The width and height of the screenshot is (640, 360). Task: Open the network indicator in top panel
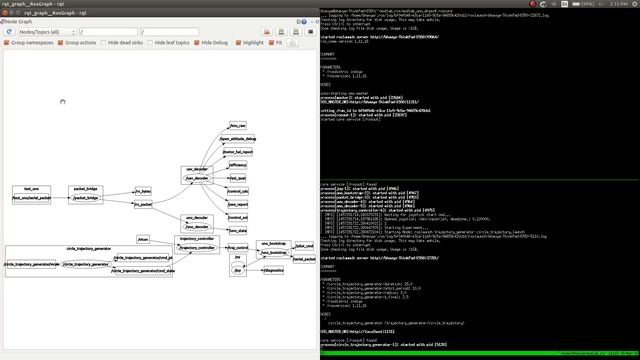[554, 4]
